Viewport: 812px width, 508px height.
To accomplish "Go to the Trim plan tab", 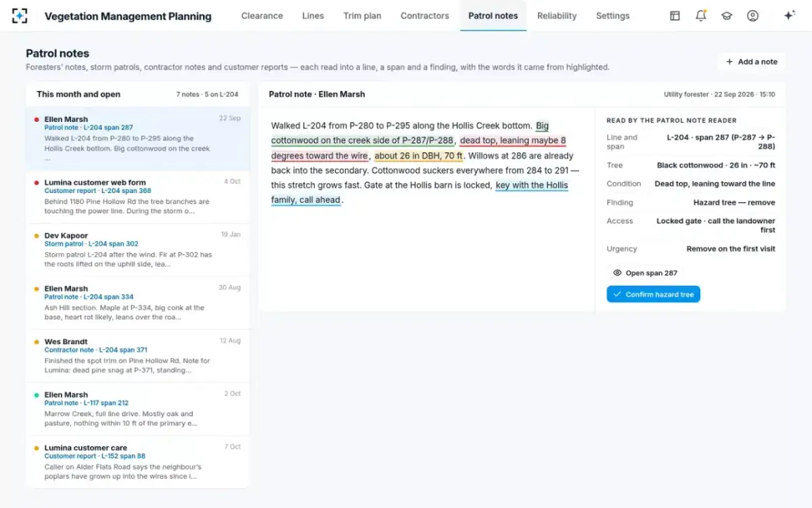I will (x=362, y=16).
